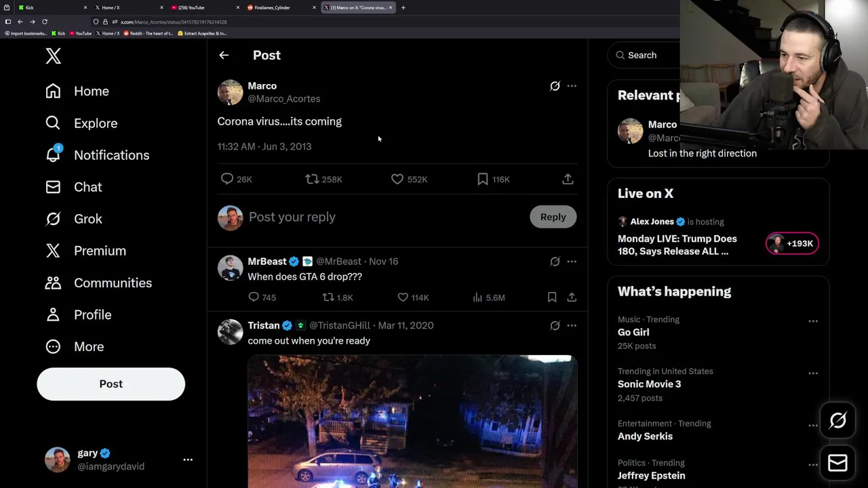
Task: Switch to the YouTube browser tab
Action: [205, 7]
